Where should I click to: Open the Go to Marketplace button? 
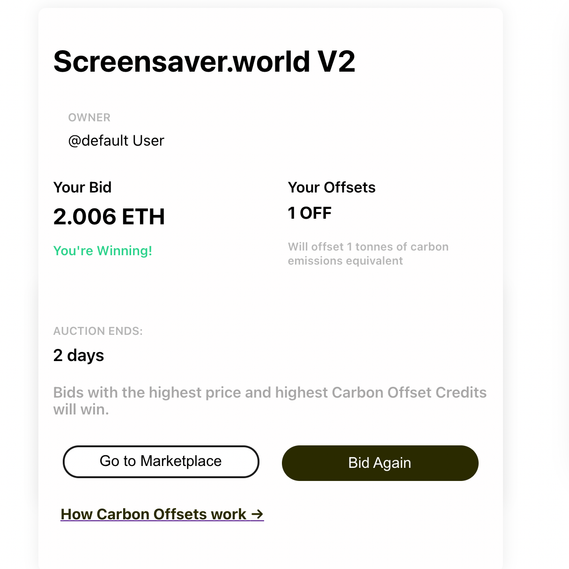pos(161,462)
